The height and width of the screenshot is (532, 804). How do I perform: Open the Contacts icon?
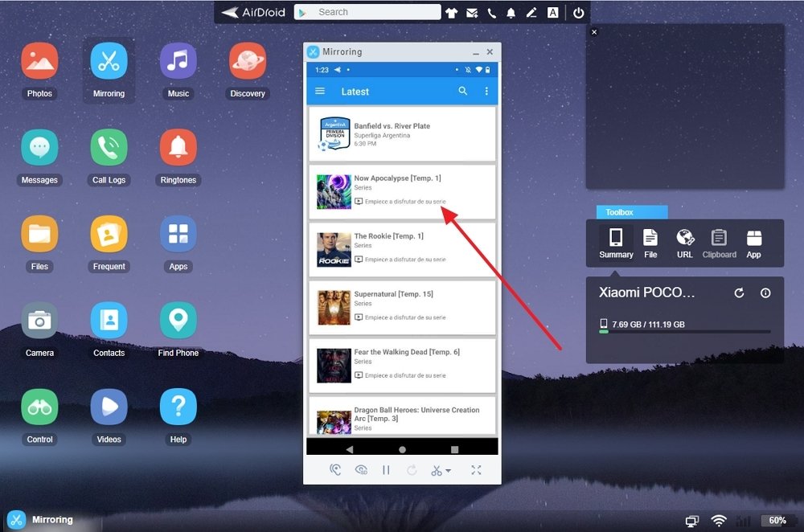(109, 321)
